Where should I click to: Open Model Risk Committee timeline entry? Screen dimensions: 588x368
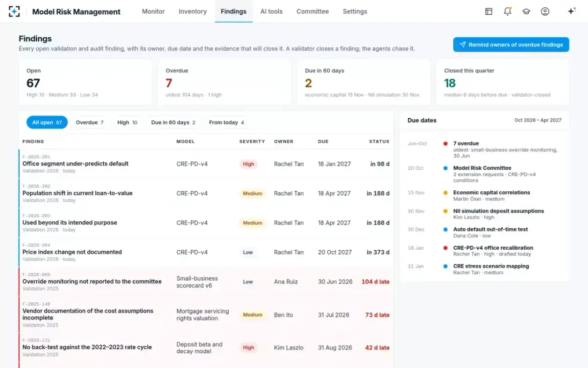485,174
